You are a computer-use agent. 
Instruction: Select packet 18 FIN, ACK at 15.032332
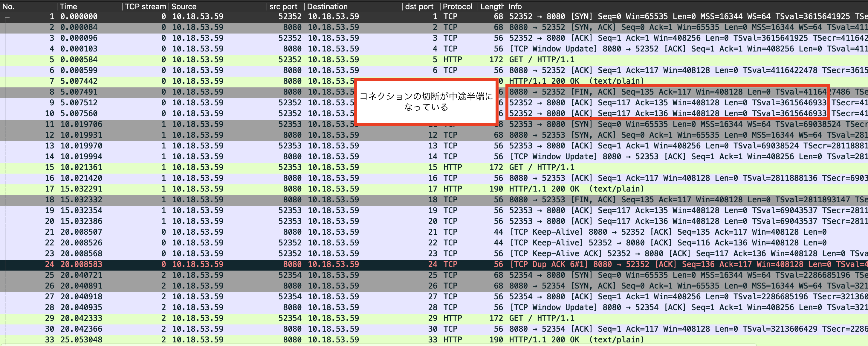pyautogui.click(x=434, y=200)
